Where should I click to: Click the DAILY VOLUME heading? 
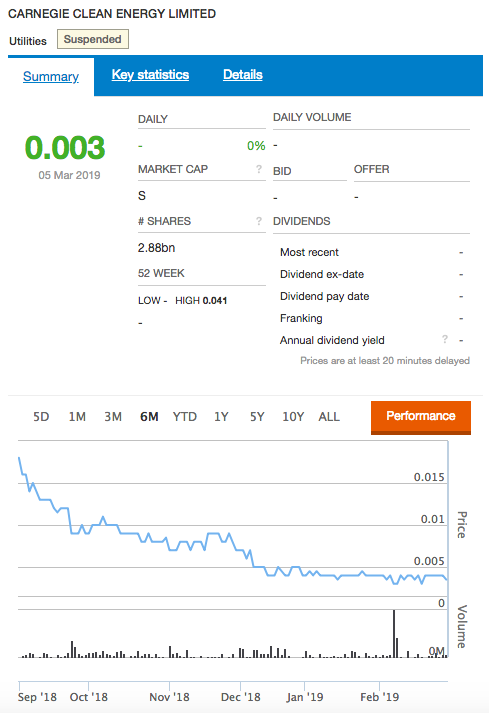tap(312, 117)
